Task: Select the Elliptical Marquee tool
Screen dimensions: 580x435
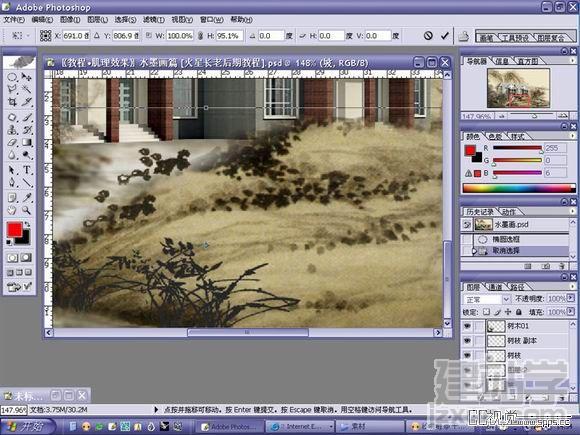Action: [12, 77]
